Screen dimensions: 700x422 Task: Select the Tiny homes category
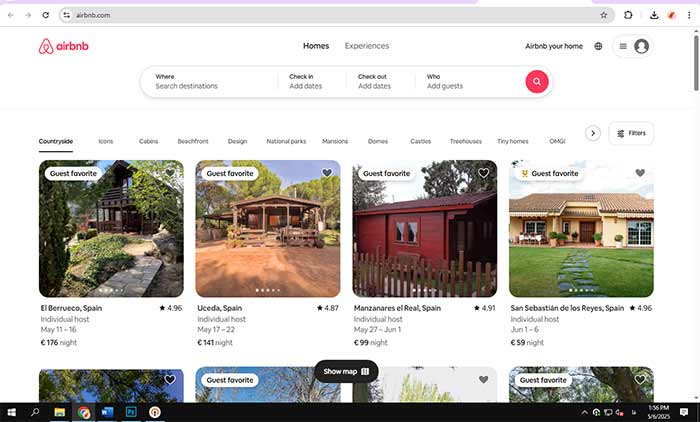(x=512, y=141)
